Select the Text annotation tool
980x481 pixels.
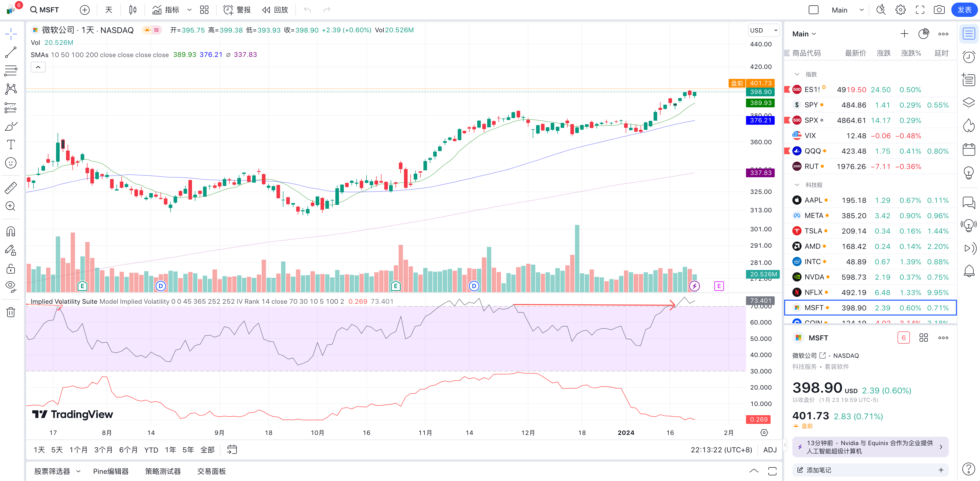pyautogui.click(x=11, y=145)
